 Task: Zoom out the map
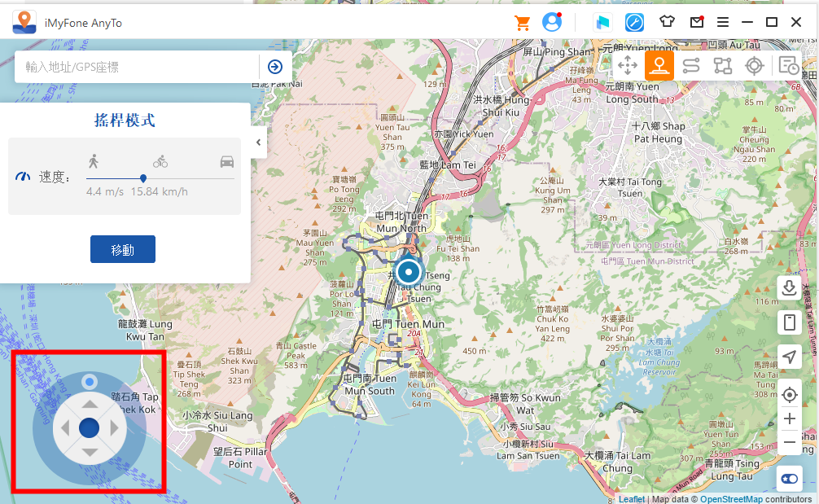click(x=789, y=442)
